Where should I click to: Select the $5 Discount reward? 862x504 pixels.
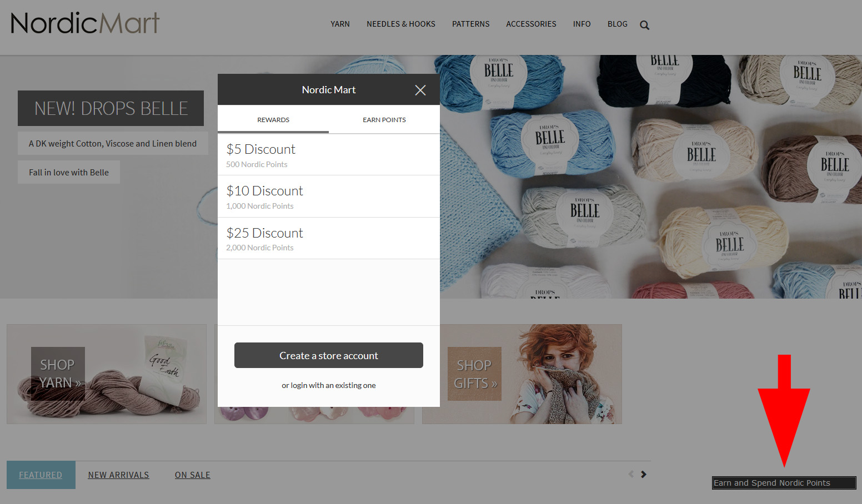[x=329, y=155]
